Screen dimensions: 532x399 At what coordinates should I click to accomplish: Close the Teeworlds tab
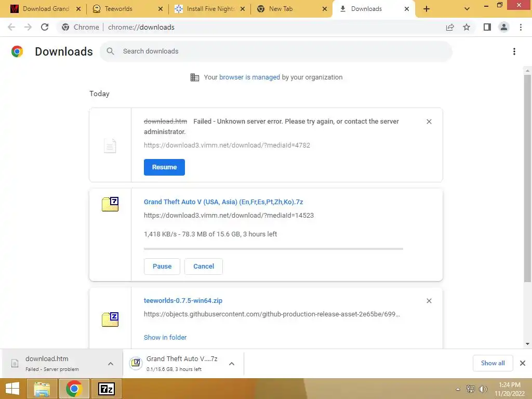(161, 9)
